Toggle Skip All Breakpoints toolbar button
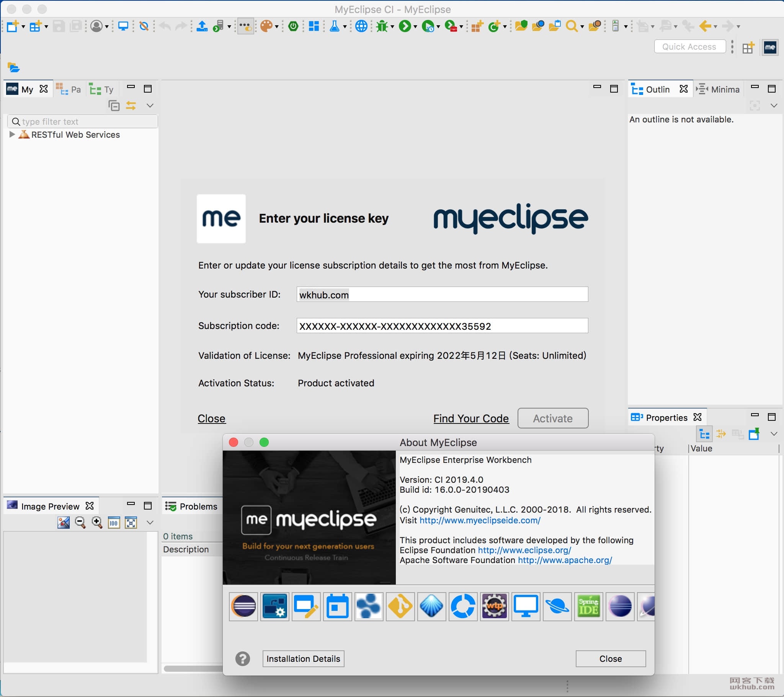This screenshot has height=697, width=784. [144, 26]
